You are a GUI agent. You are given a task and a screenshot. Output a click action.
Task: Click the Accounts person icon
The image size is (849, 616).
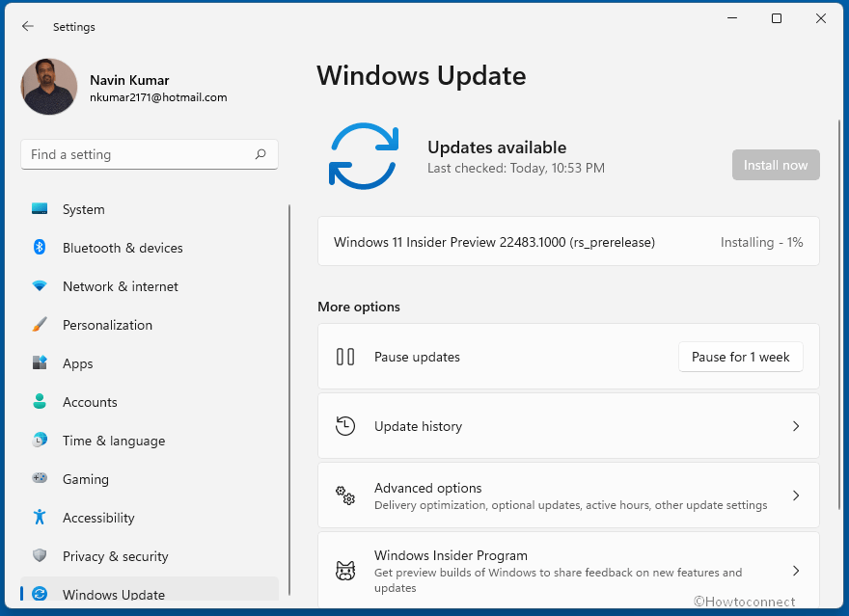40,401
